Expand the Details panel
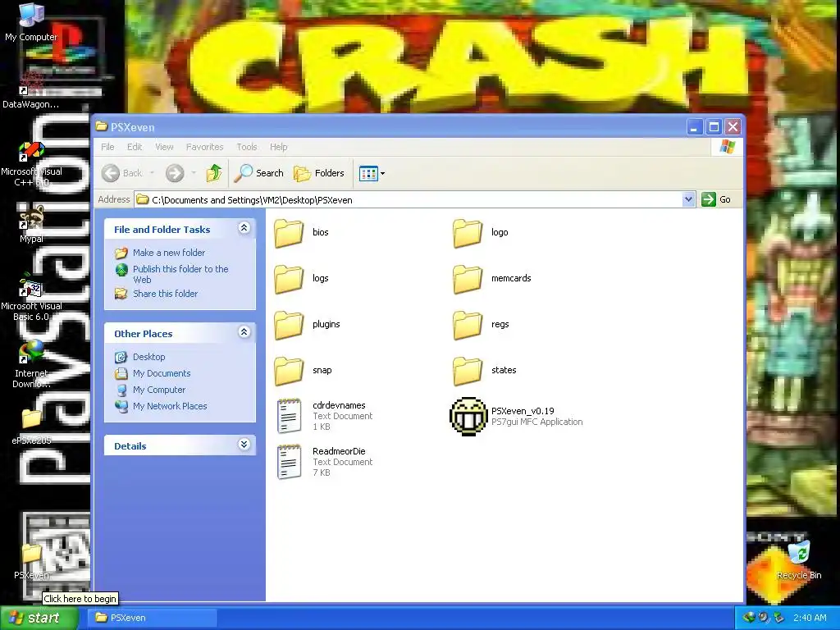The height and width of the screenshot is (630, 840). [244, 445]
